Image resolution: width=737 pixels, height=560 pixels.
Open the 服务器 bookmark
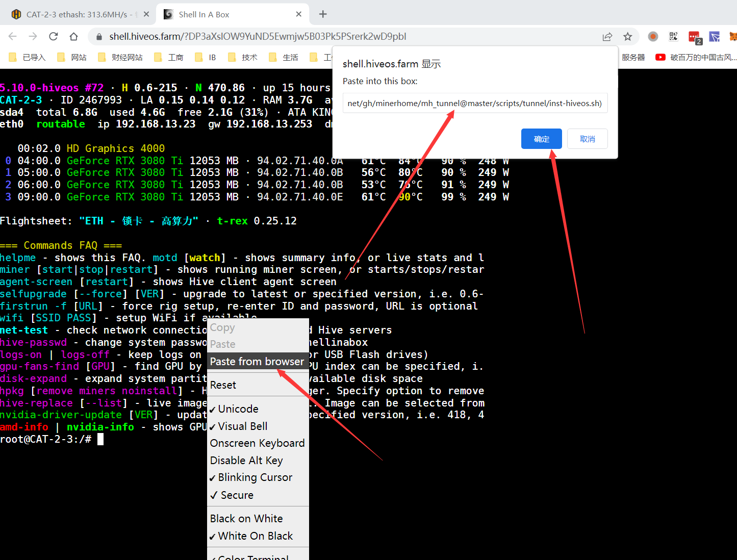633,57
